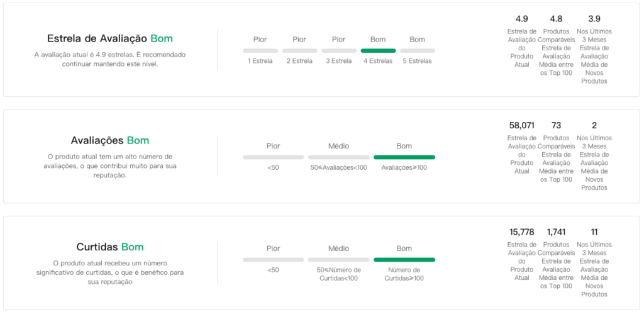Click the Avaliações section heading
The height and width of the screenshot is (312, 644).
(x=97, y=140)
